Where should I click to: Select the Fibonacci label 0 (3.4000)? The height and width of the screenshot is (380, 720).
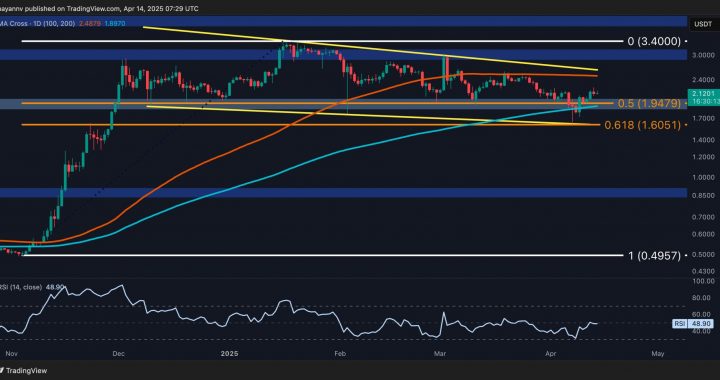(654, 41)
